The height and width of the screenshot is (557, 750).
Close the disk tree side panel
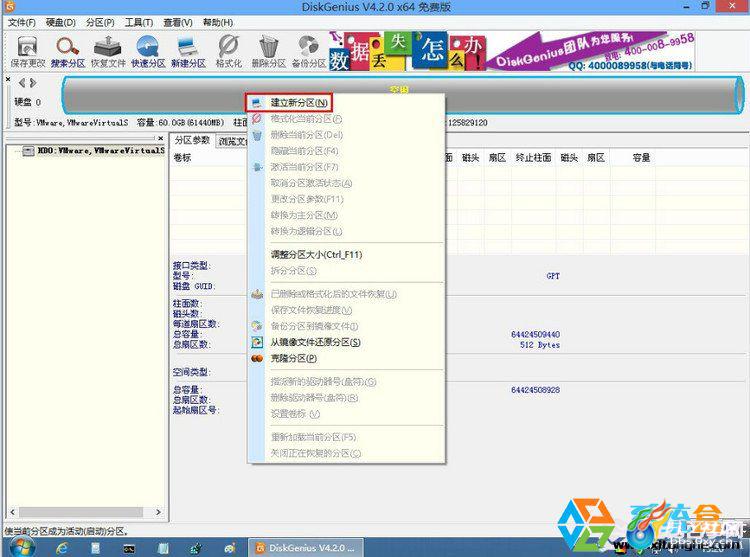[161, 138]
